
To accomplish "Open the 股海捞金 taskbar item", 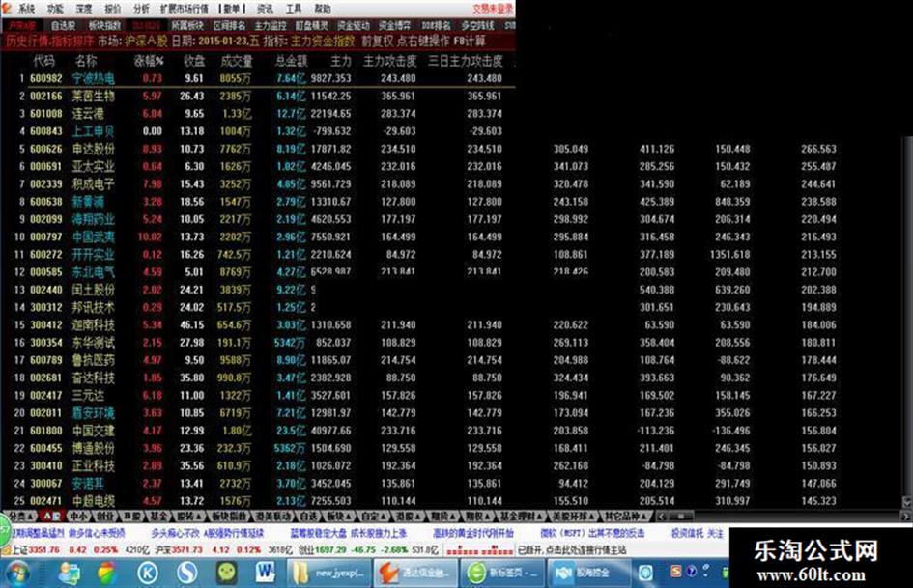I will [588, 574].
